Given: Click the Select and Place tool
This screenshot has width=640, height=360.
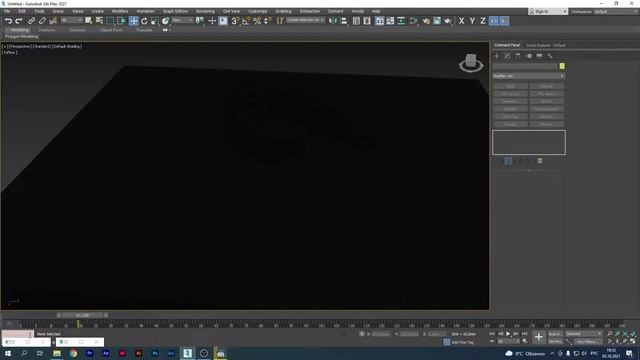Looking at the screenshot, I should [x=165, y=21].
